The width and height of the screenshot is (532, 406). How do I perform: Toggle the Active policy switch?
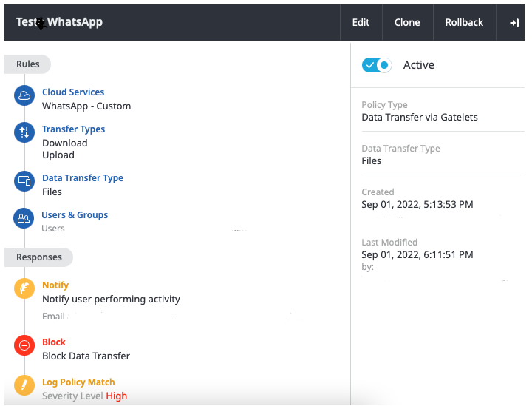[377, 65]
